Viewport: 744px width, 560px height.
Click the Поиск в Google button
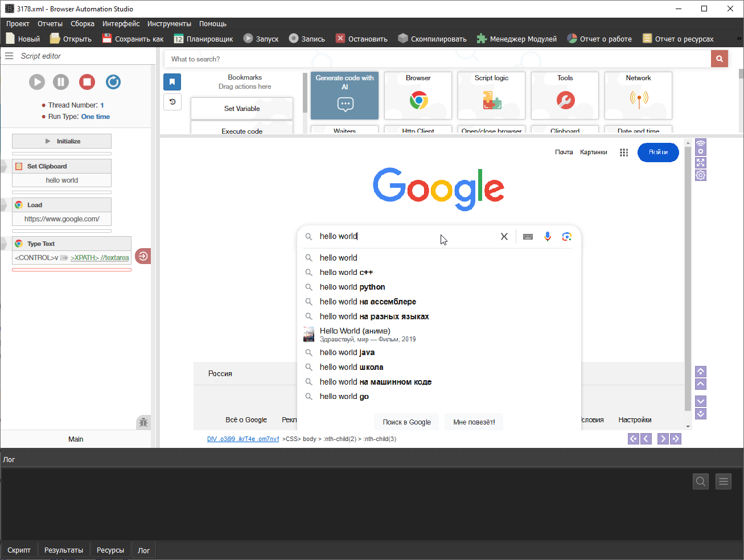point(406,422)
